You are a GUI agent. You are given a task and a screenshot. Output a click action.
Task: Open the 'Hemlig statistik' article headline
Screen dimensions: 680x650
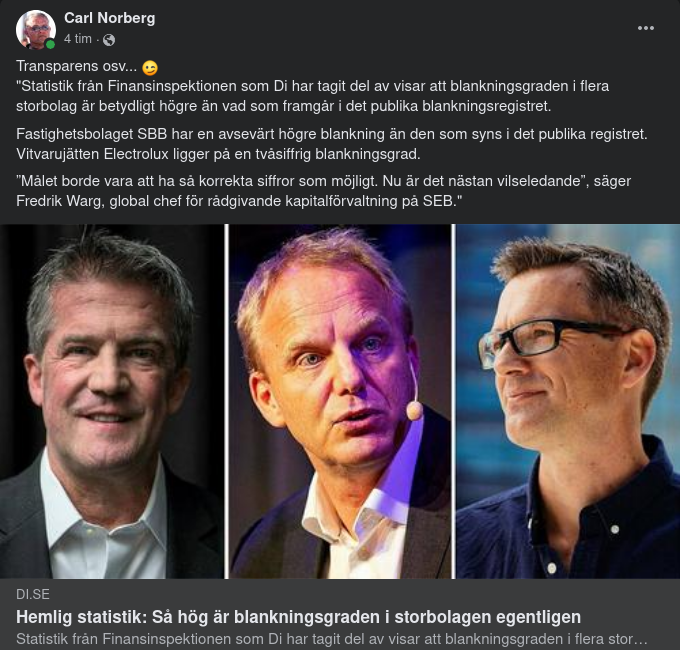coord(298,616)
